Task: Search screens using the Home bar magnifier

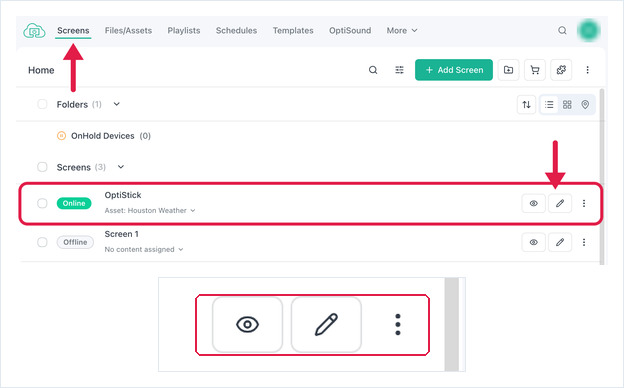Action: click(373, 70)
